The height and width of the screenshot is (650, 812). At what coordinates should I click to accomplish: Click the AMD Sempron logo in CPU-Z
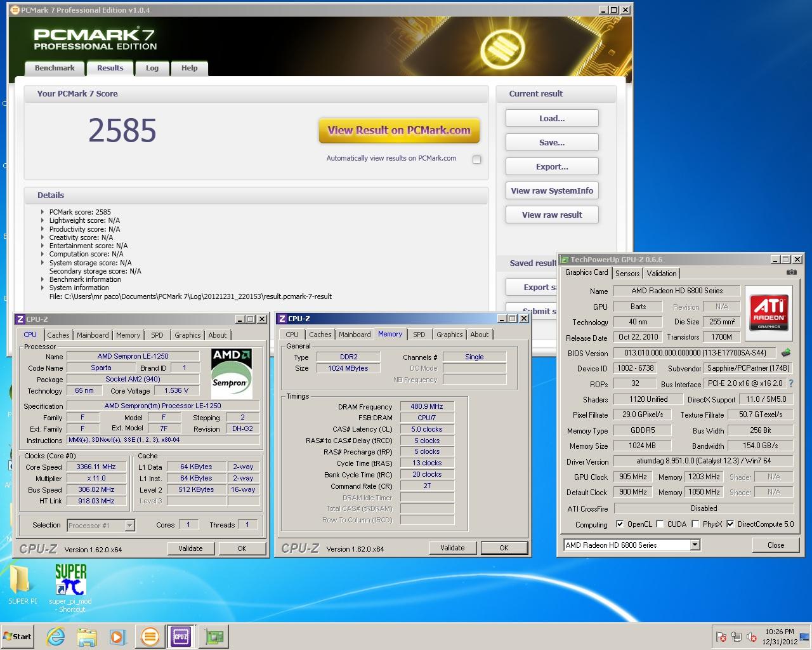(x=232, y=373)
